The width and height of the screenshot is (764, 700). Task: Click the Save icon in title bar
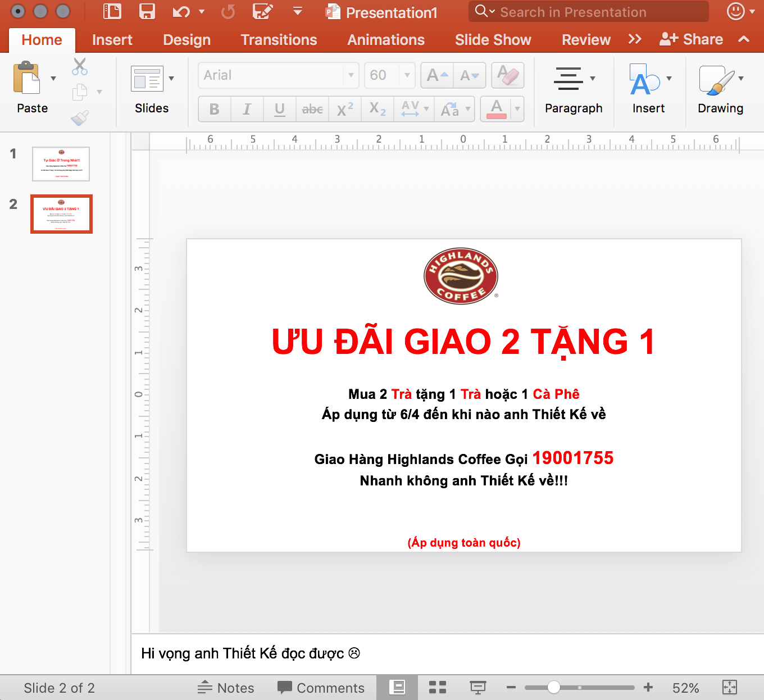(x=147, y=12)
